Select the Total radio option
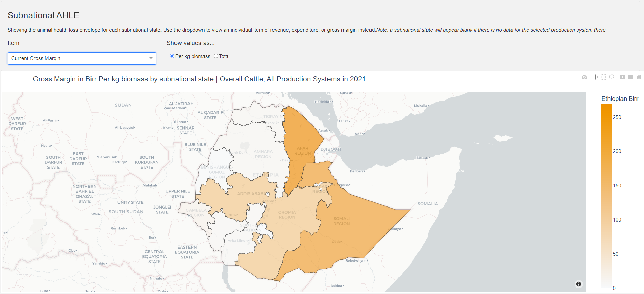The height and width of the screenshot is (294, 644). (216, 56)
